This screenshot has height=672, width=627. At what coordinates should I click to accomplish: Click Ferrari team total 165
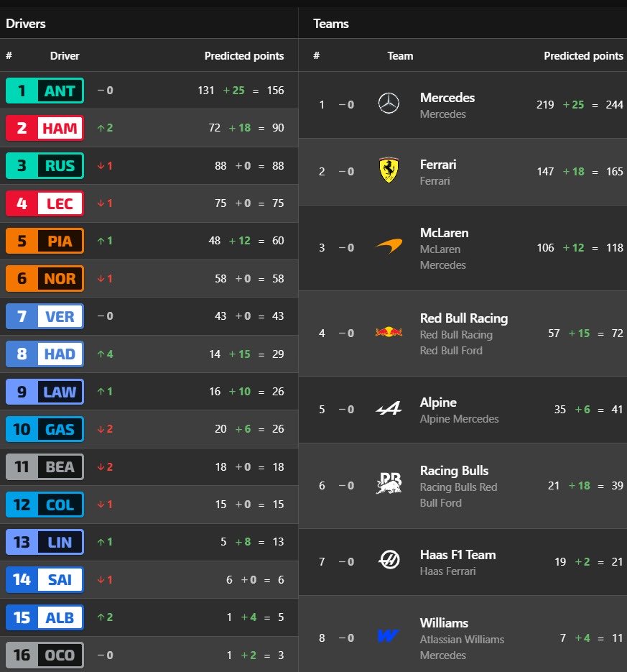point(615,172)
